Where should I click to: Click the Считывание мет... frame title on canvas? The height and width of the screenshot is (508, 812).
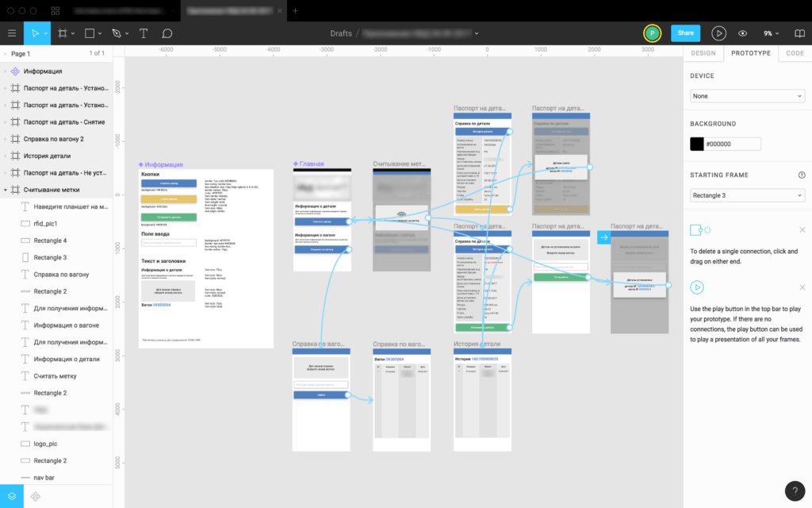click(x=399, y=164)
